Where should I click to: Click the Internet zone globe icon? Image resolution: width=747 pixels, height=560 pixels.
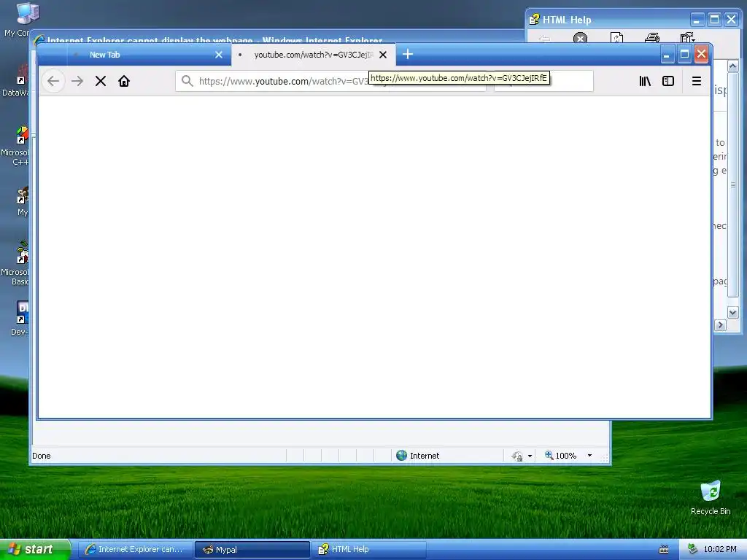tap(402, 455)
